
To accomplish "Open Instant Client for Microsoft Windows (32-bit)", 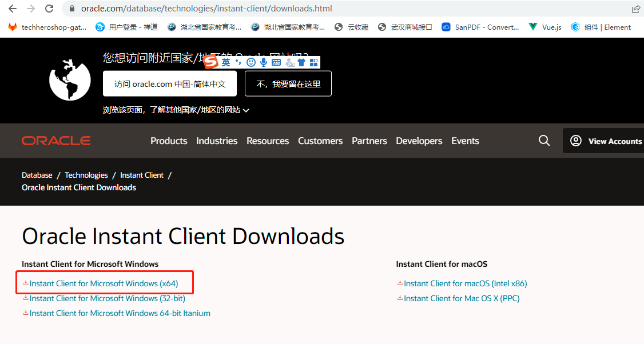I will pyautogui.click(x=107, y=298).
